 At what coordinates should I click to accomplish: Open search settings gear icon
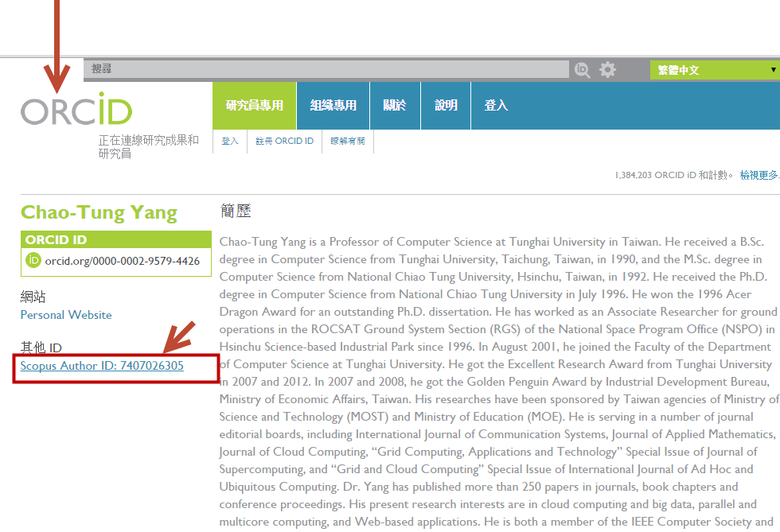click(x=607, y=70)
